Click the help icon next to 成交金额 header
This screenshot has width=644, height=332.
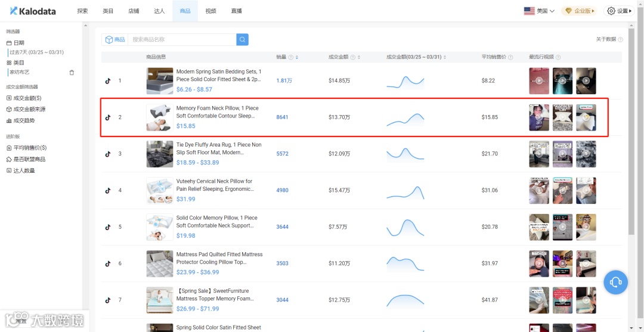(352, 57)
